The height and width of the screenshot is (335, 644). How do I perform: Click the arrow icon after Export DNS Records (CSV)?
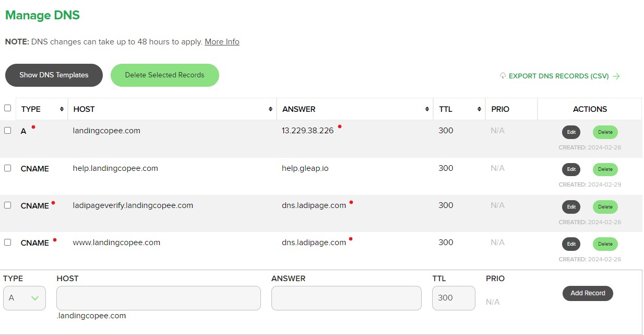(x=616, y=76)
